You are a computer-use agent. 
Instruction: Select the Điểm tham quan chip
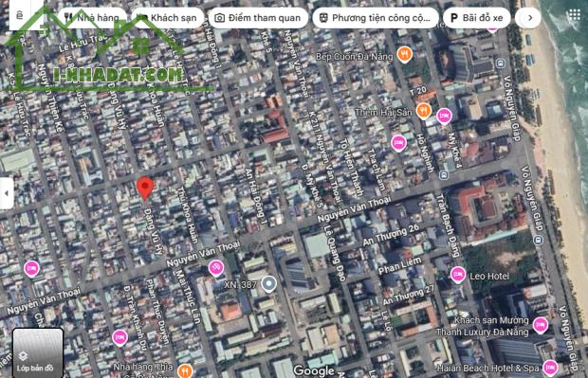258,18
